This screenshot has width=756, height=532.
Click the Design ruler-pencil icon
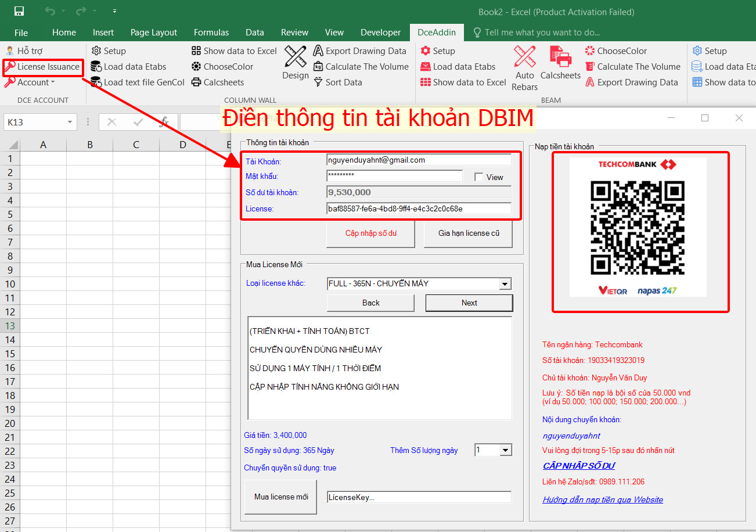click(296, 57)
